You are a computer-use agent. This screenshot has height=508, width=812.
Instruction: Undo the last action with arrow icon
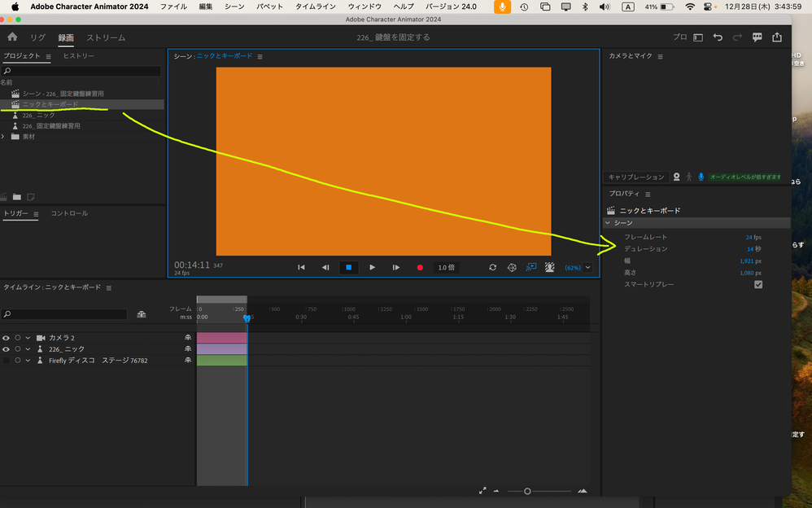point(718,37)
